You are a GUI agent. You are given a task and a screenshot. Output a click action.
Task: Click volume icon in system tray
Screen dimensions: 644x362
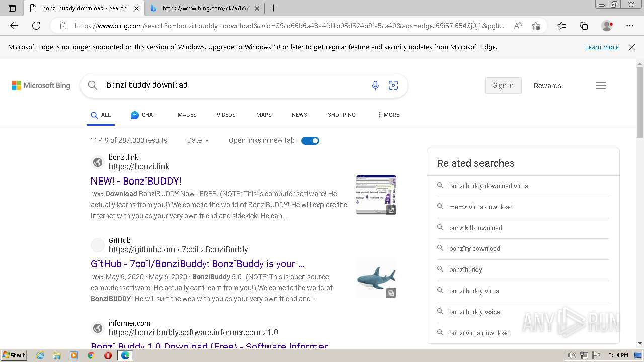tap(572, 355)
